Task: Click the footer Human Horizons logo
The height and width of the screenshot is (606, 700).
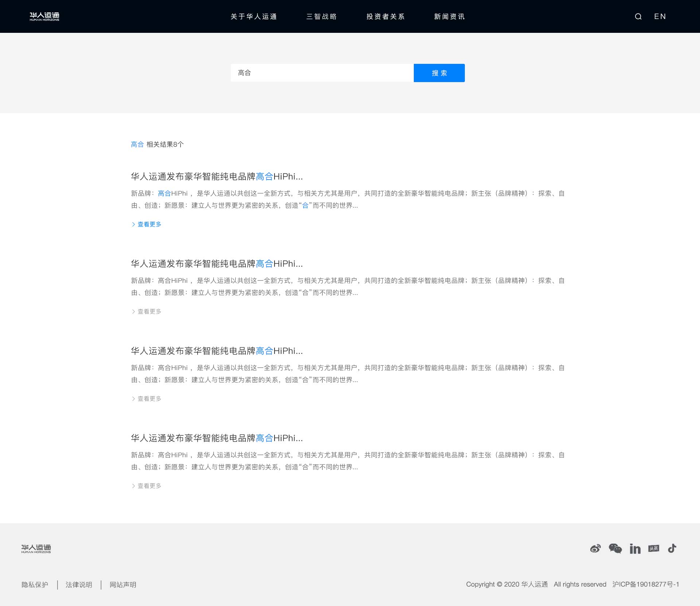Action: click(x=36, y=549)
